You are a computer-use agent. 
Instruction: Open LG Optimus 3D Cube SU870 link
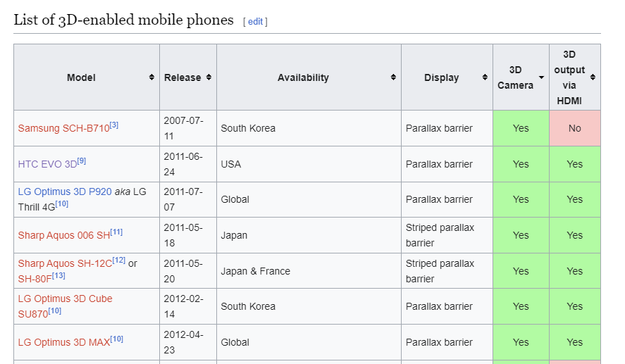coord(65,299)
